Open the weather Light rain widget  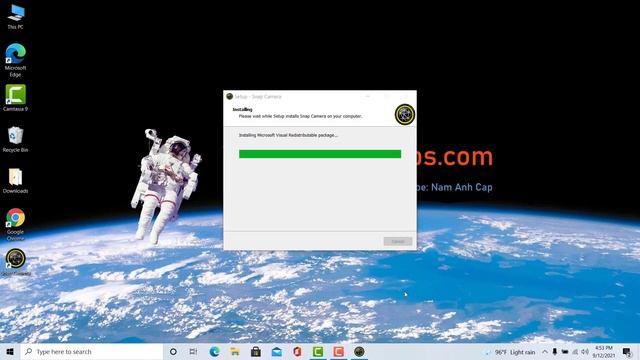click(510, 352)
